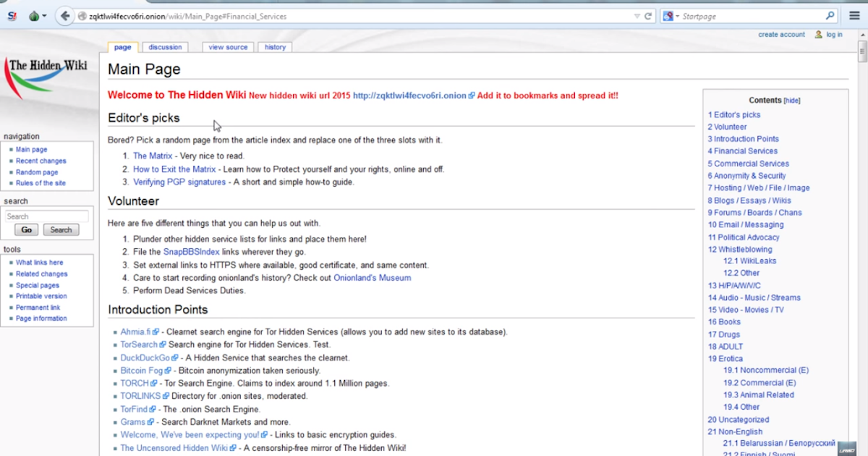Click the Go button in search box
Viewport: 868px width, 456px height.
tap(27, 229)
